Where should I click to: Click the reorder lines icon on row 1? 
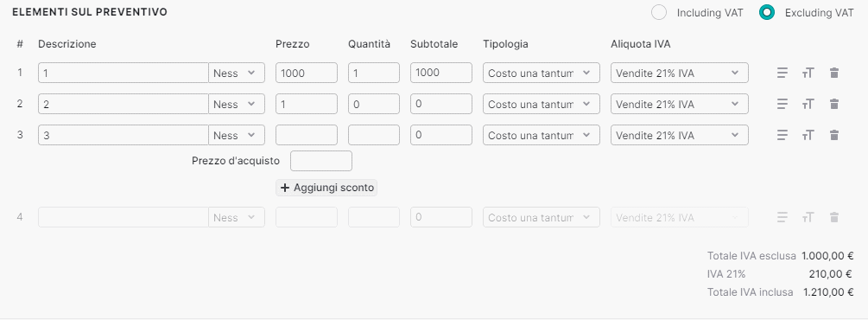click(782, 73)
